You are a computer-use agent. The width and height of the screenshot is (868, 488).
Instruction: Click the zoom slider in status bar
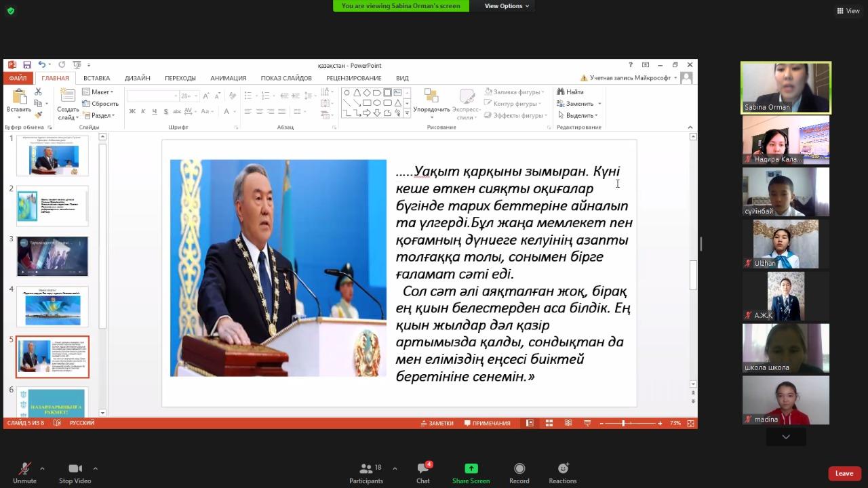(x=623, y=424)
